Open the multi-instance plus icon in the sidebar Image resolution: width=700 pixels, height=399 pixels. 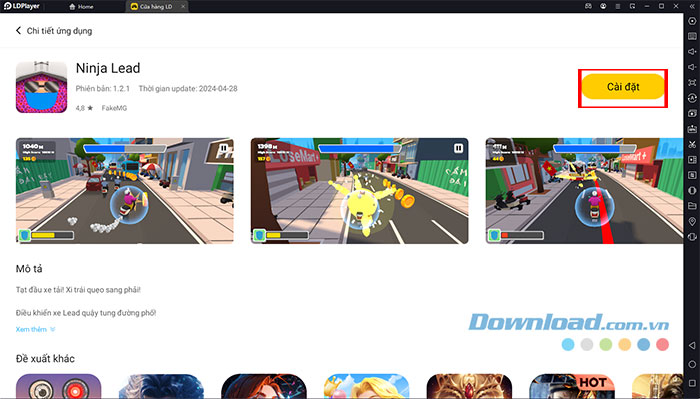coord(692,113)
